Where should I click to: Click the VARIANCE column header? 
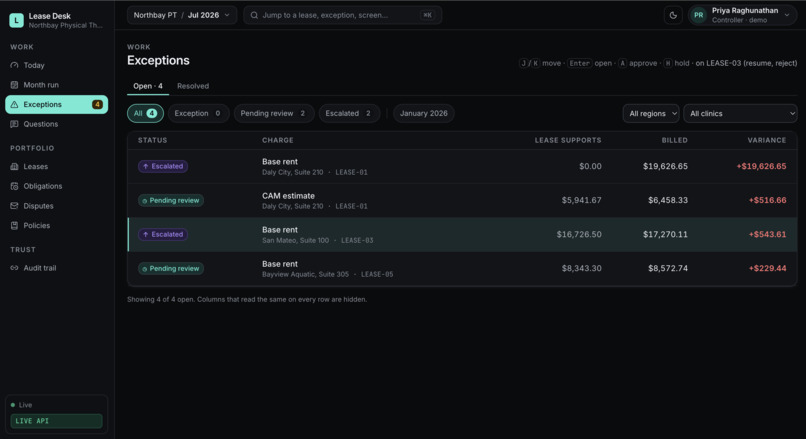pyautogui.click(x=766, y=140)
